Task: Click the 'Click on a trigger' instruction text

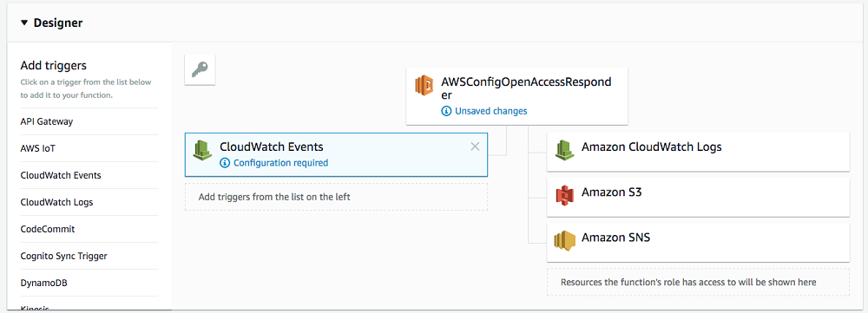Action: [x=86, y=88]
